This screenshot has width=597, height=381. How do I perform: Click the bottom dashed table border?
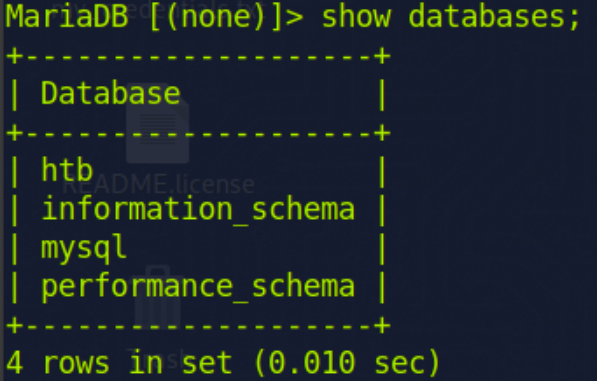(x=198, y=326)
